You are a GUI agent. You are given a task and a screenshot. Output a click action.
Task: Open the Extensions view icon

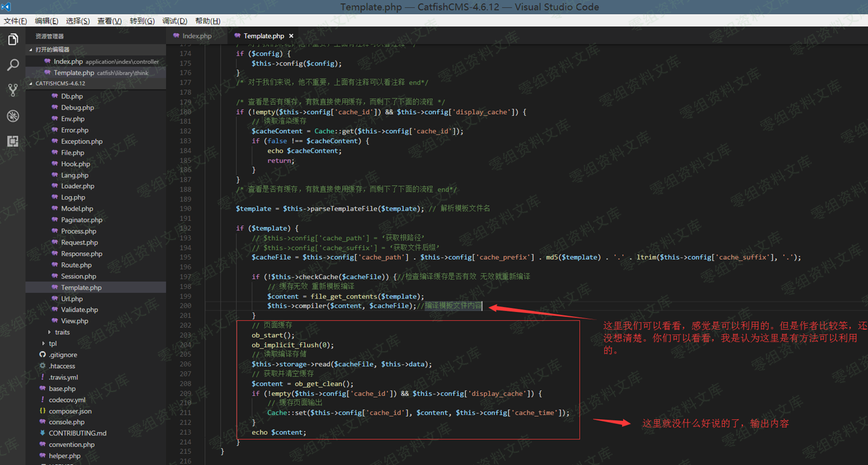coord(13,142)
